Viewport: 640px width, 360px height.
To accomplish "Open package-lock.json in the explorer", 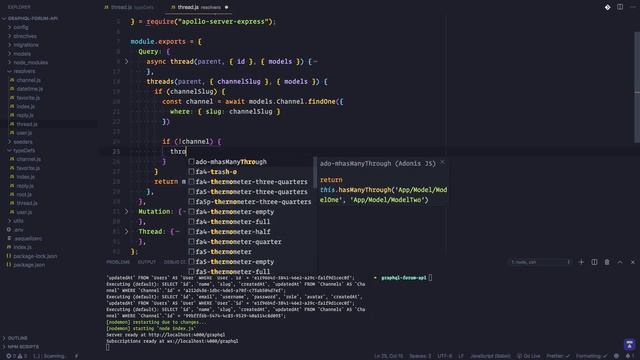I will pyautogui.click(x=35, y=256).
